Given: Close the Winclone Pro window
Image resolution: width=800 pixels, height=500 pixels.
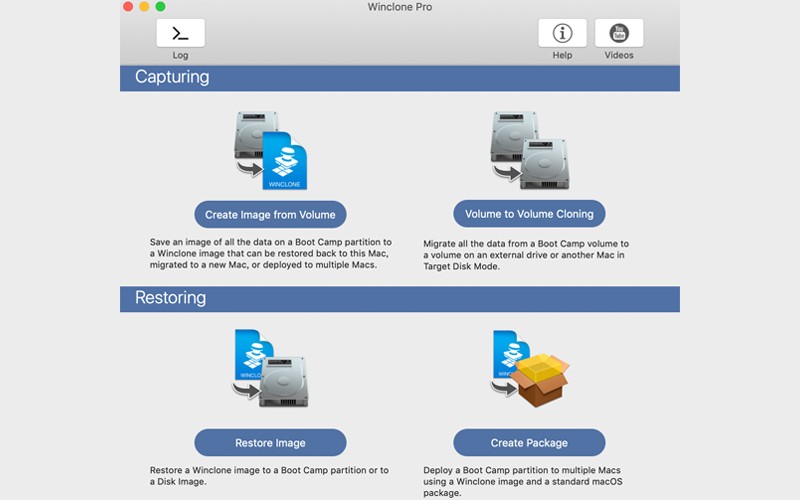Looking at the screenshot, I should point(128,7).
